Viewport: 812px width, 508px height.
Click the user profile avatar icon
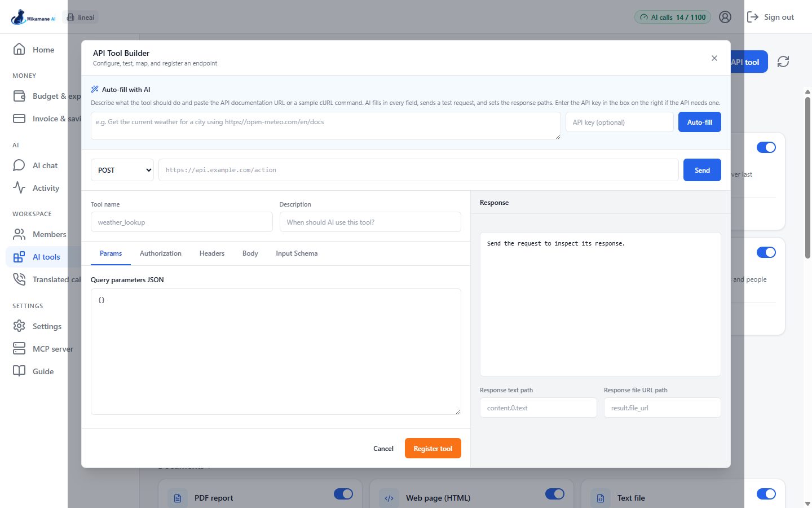coord(725,17)
